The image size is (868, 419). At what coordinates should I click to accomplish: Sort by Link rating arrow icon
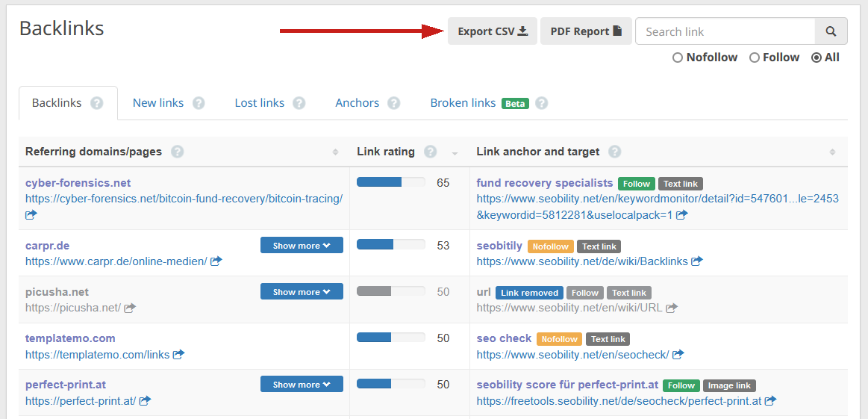click(455, 154)
